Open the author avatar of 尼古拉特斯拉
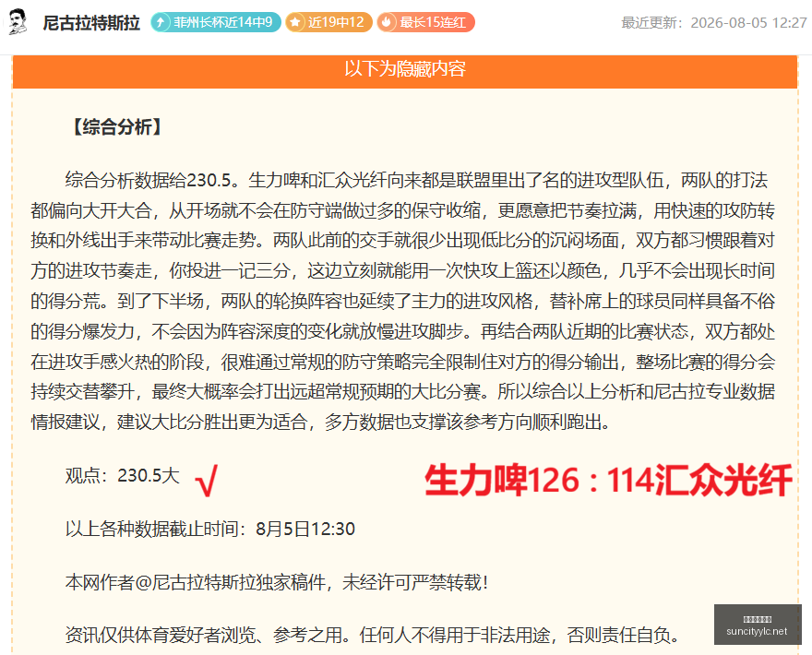 click(18, 22)
